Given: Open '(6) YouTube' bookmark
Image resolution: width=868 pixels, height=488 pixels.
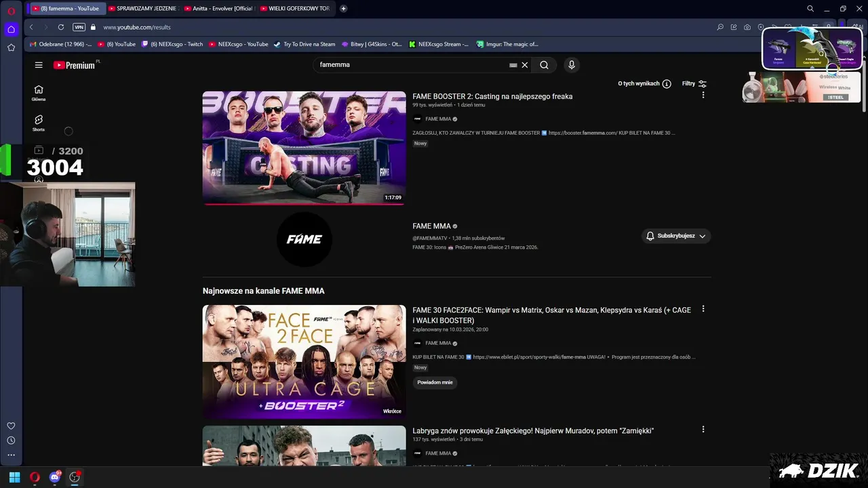Looking at the screenshot, I should click(x=117, y=44).
